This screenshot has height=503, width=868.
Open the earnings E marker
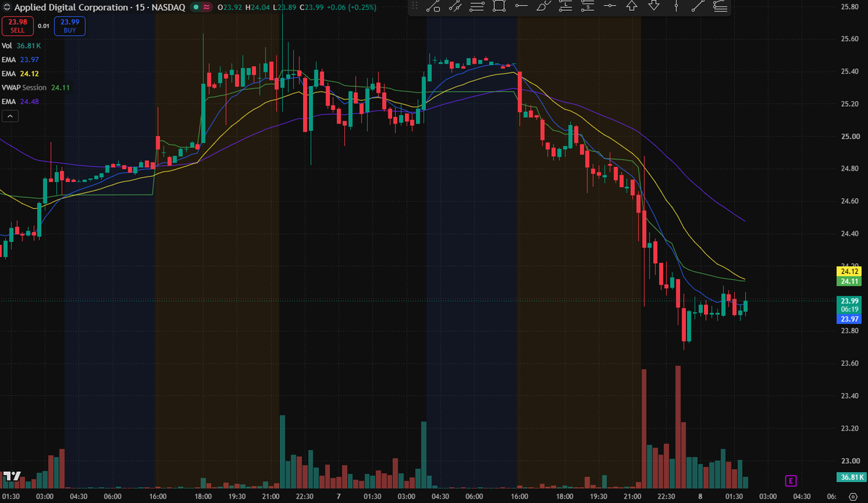(x=791, y=480)
